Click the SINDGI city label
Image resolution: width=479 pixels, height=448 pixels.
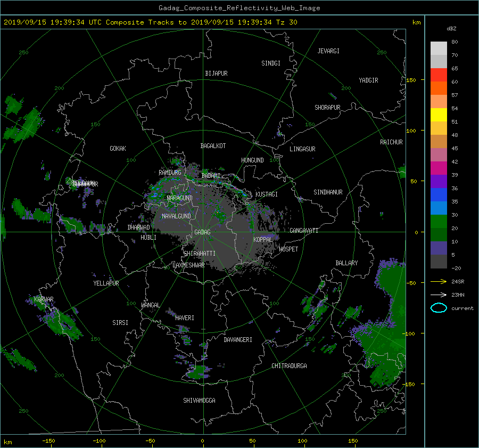coord(271,63)
